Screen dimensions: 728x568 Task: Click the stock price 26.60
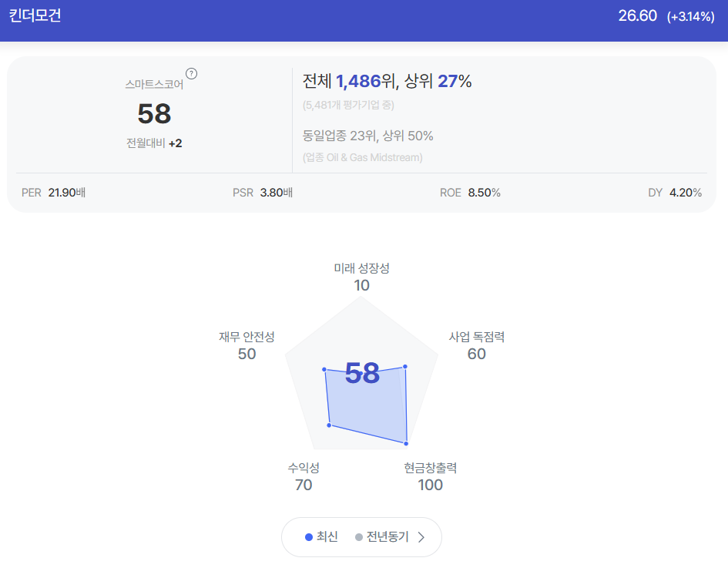(x=637, y=15)
